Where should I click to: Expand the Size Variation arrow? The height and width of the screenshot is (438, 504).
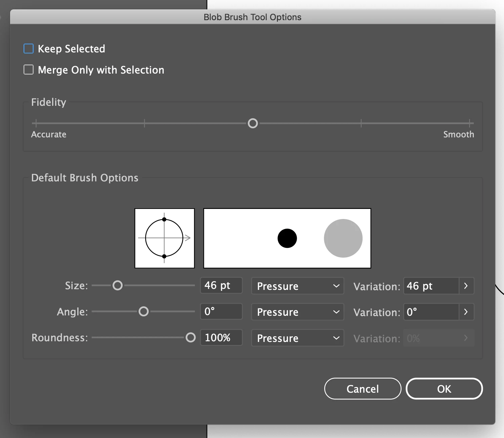coord(466,286)
